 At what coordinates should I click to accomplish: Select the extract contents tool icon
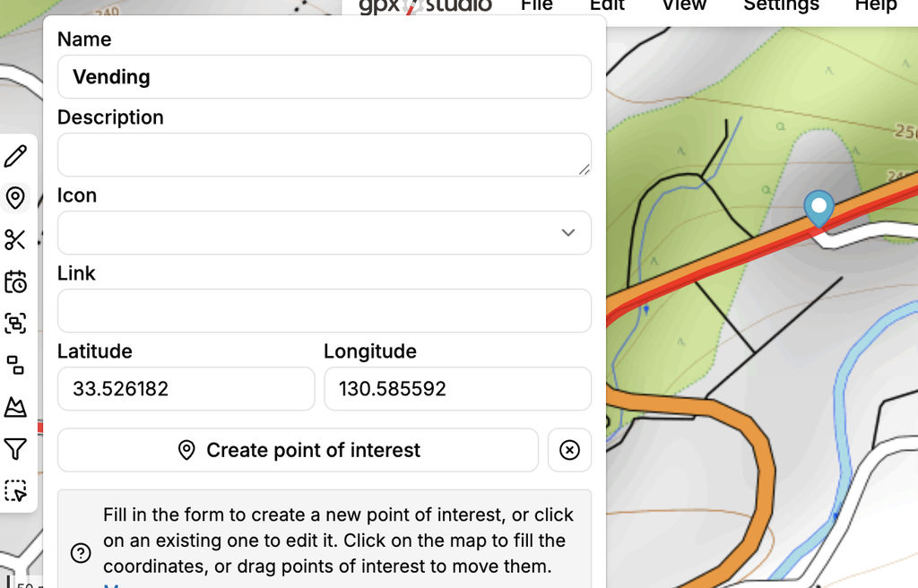(x=15, y=365)
